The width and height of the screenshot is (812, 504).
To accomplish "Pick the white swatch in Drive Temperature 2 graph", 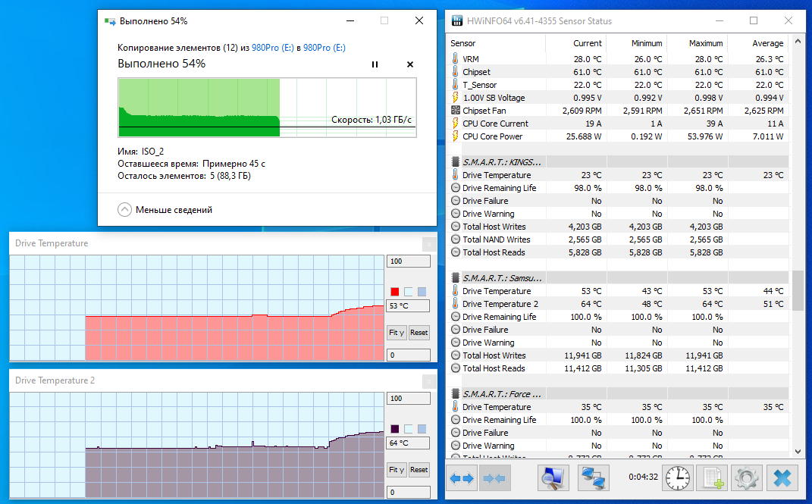I will (x=408, y=429).
